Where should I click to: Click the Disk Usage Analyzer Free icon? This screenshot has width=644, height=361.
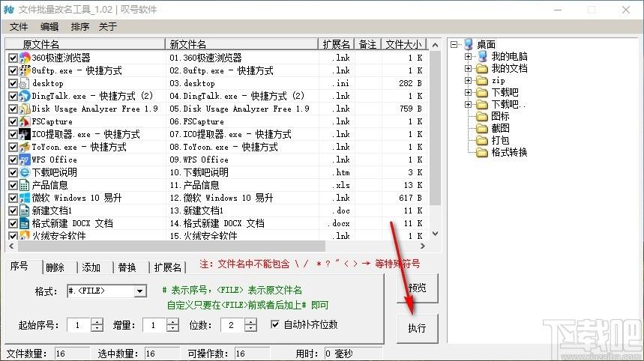(x=25, y=109)
